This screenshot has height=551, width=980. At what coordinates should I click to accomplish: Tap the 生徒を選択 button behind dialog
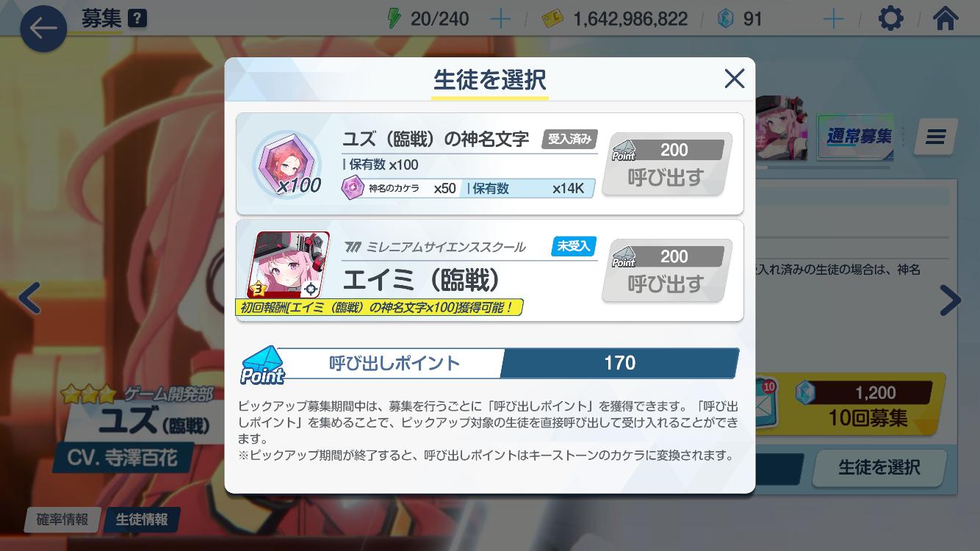[879, 468]
